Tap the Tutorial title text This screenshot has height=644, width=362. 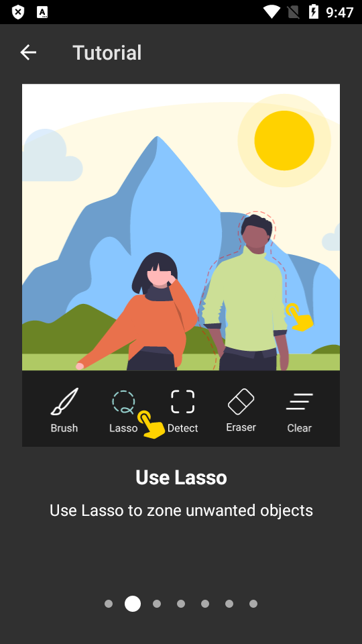107,53
